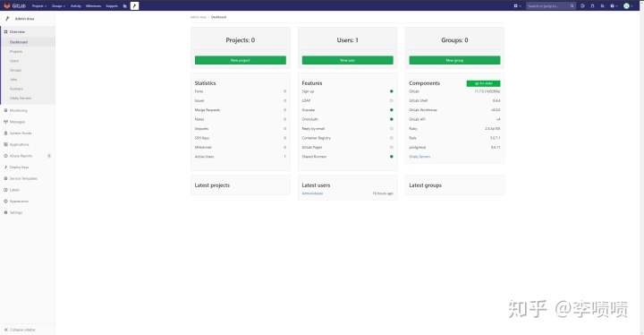Click the Shared Runners status indicator

pos(392,157)
